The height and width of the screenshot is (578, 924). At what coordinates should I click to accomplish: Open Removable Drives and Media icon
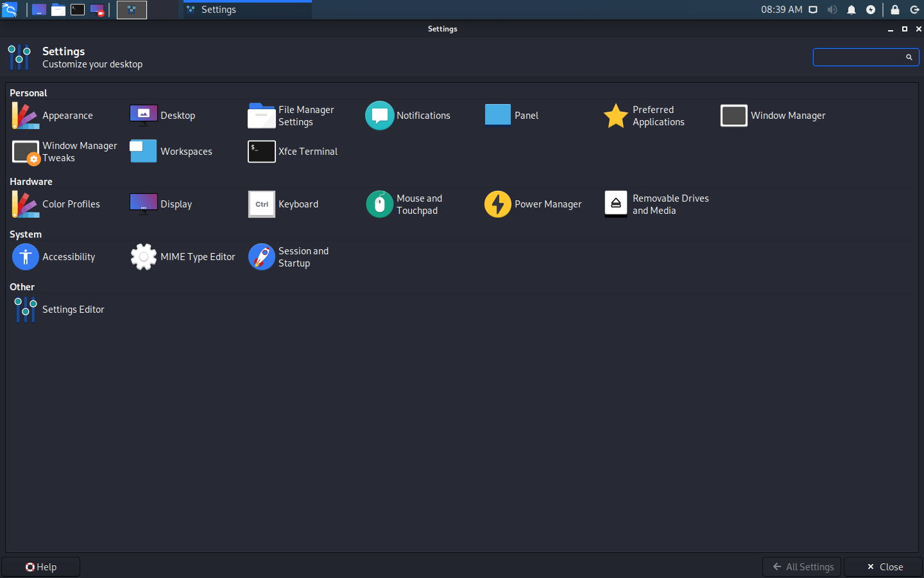tap(616, 204)
